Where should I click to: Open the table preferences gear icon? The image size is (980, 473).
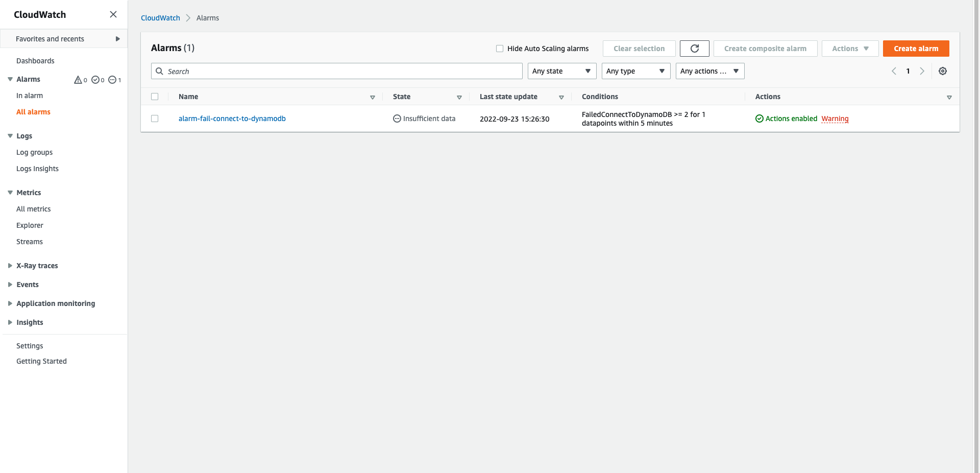click(x=943, y=71)
